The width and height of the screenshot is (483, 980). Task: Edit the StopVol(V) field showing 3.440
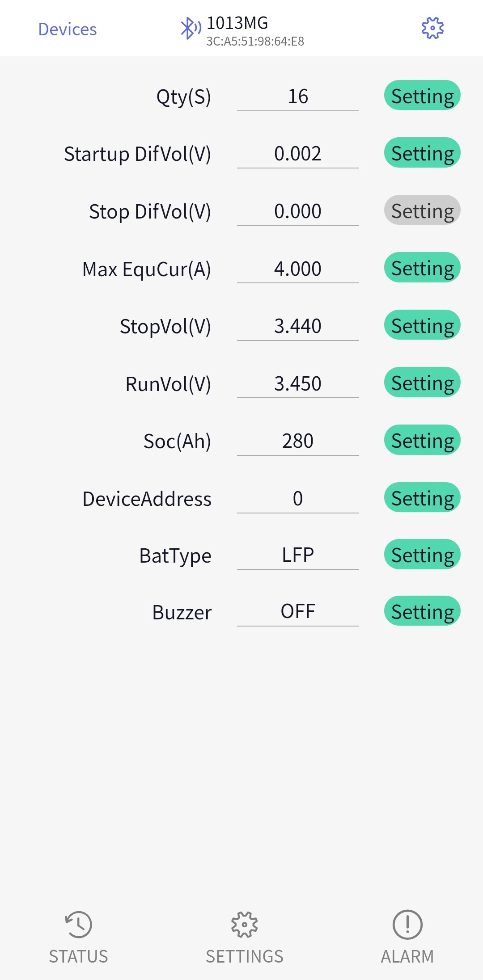pos(298,326)
